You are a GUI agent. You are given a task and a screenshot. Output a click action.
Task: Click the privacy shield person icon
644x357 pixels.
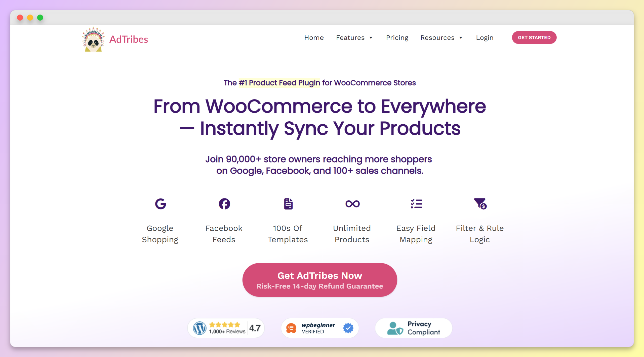[x=395, y=329]
